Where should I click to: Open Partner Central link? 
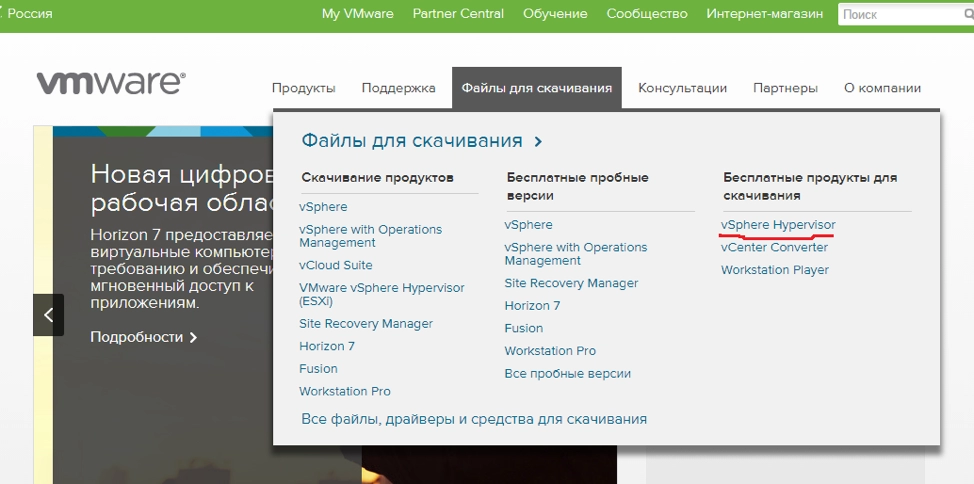(x=458, y=14)
